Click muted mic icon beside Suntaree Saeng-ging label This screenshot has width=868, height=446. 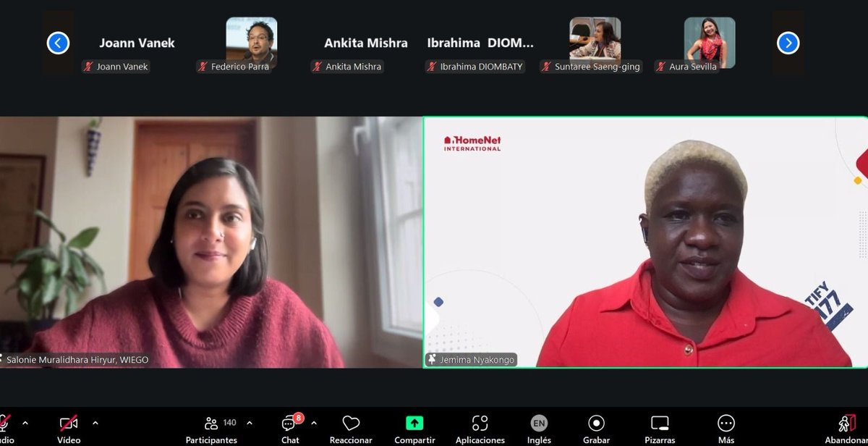tap(547, 67)
